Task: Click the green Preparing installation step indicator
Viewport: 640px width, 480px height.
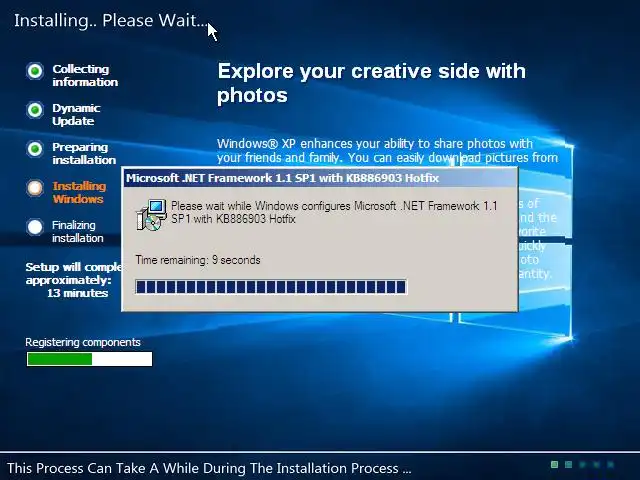Action: click(x=35, y=149)
